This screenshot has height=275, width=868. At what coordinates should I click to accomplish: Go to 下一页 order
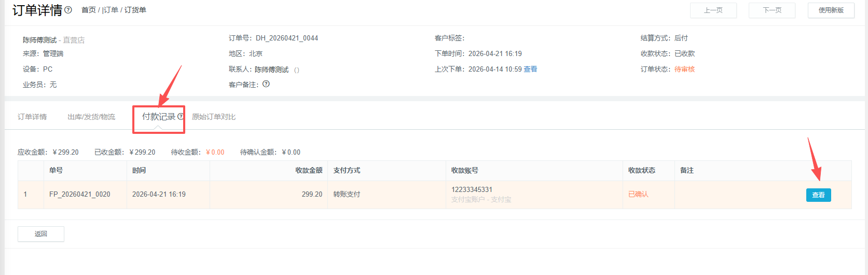(x=772, y=10)
